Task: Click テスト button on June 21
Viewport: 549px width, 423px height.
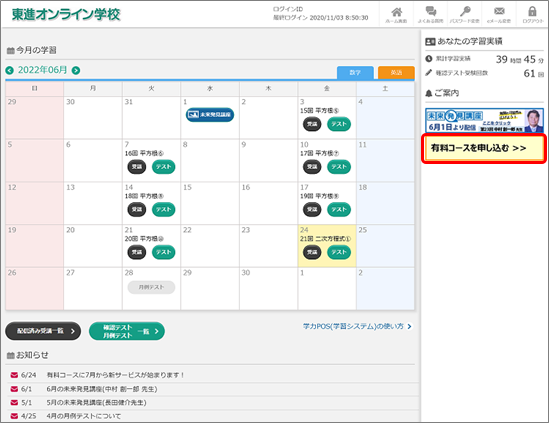Action: [x=164, y=252]
